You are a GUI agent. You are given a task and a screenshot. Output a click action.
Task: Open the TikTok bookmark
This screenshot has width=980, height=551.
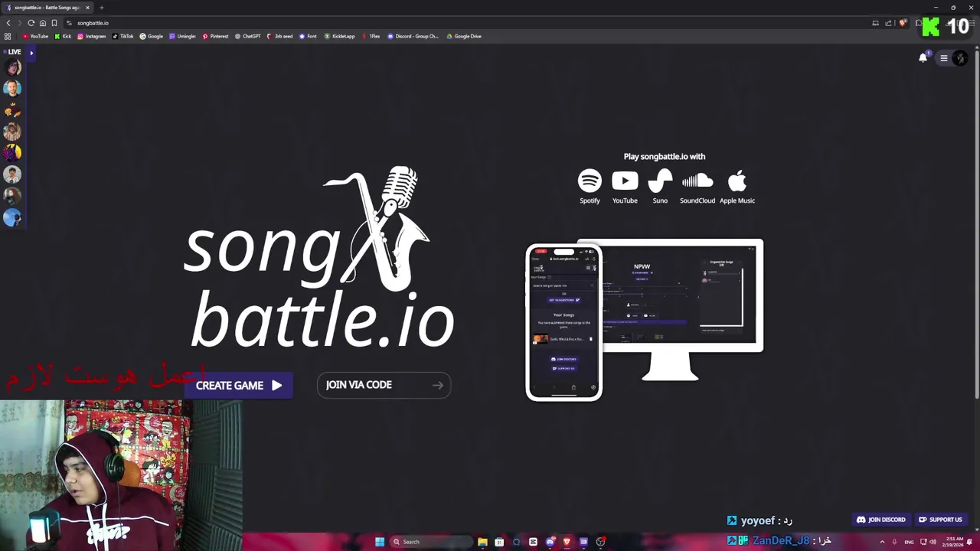[x=122, y=36]
